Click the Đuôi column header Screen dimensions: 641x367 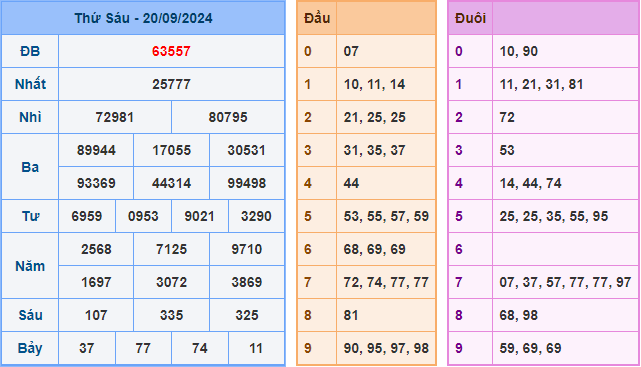click(470, 18)
